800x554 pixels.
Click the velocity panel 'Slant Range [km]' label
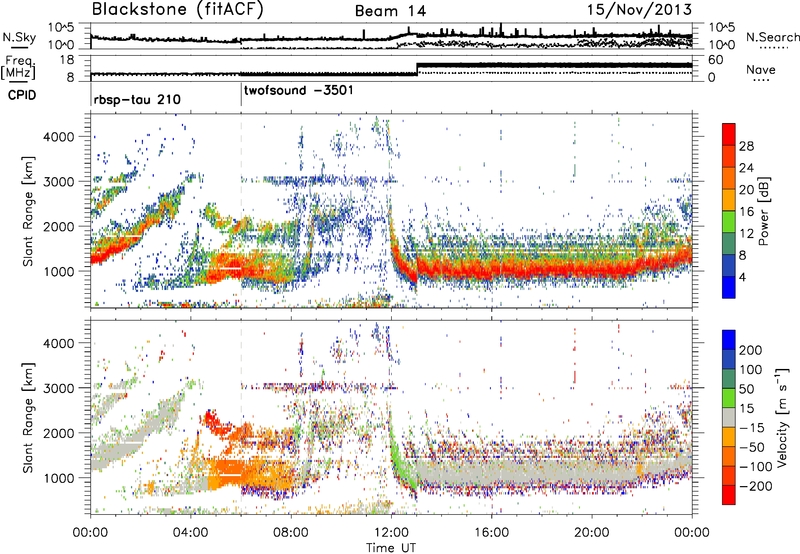click(28, 417)
